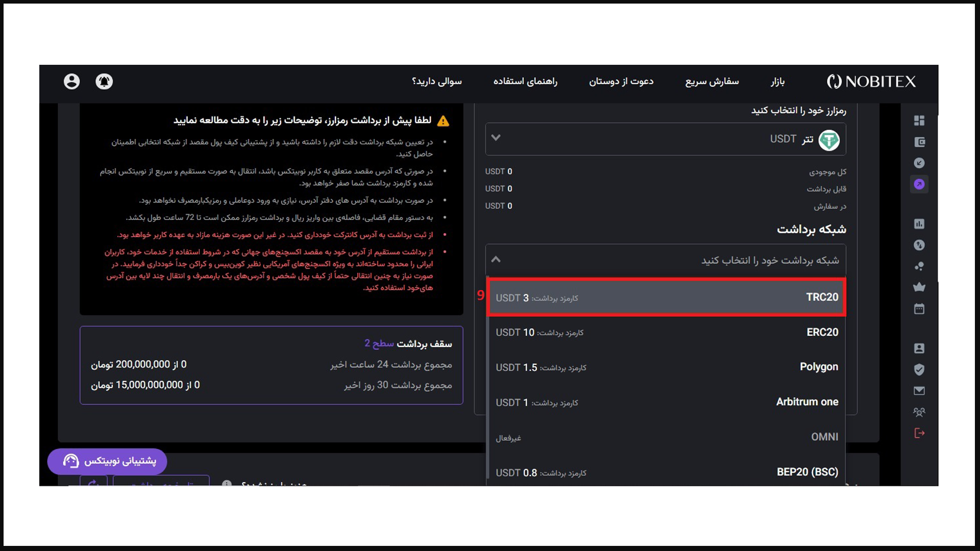Open the سوالی دارید؟ menu item

[x=437, y=82]
